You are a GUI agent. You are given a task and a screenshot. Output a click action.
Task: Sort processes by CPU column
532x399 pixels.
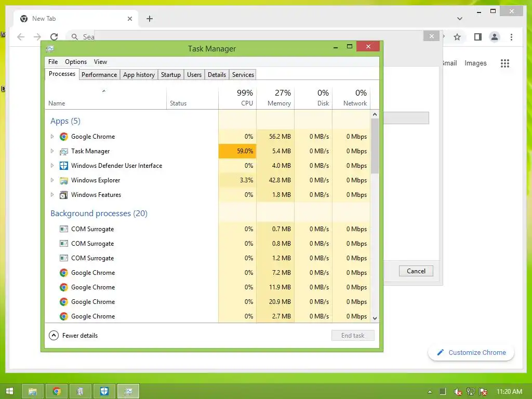click(x=237, y=98)
